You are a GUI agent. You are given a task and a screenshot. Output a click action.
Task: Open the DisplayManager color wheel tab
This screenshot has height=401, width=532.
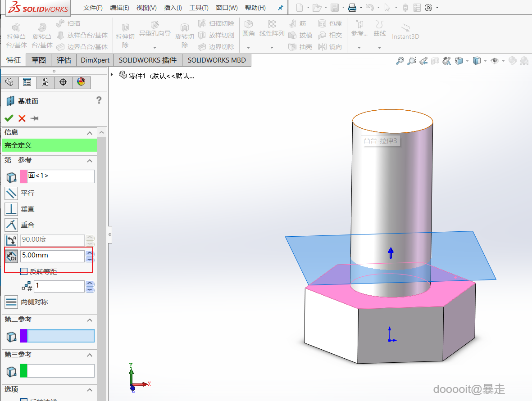[81, 82]
